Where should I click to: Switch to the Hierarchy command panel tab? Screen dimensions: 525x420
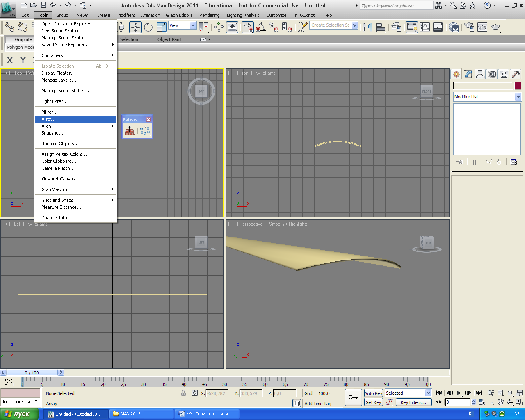480,74
